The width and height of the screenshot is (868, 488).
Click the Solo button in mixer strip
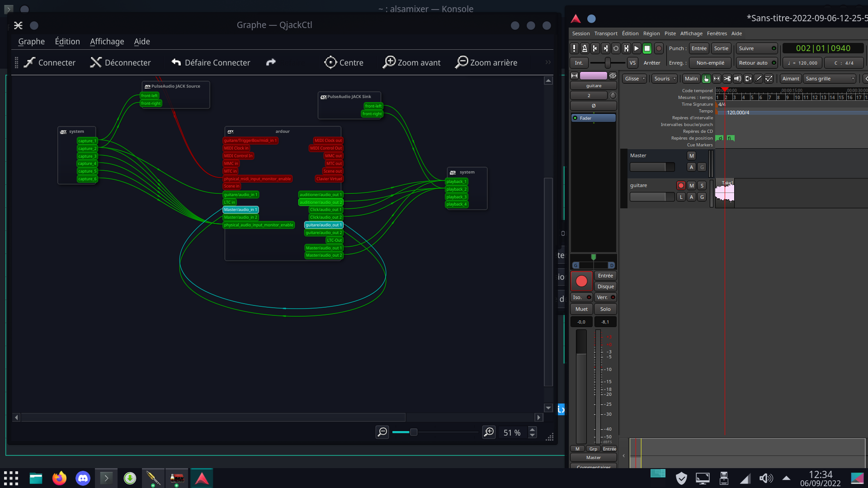click(x=605, y=309)
